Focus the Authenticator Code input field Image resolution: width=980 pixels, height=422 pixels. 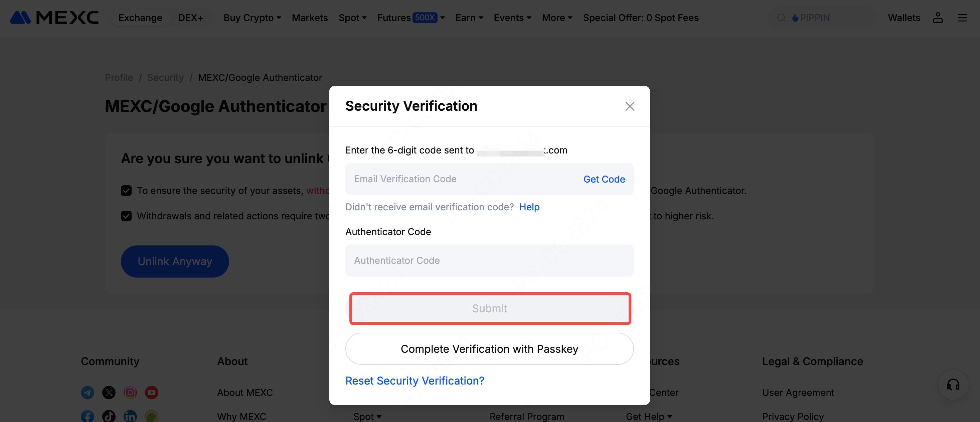489,260
